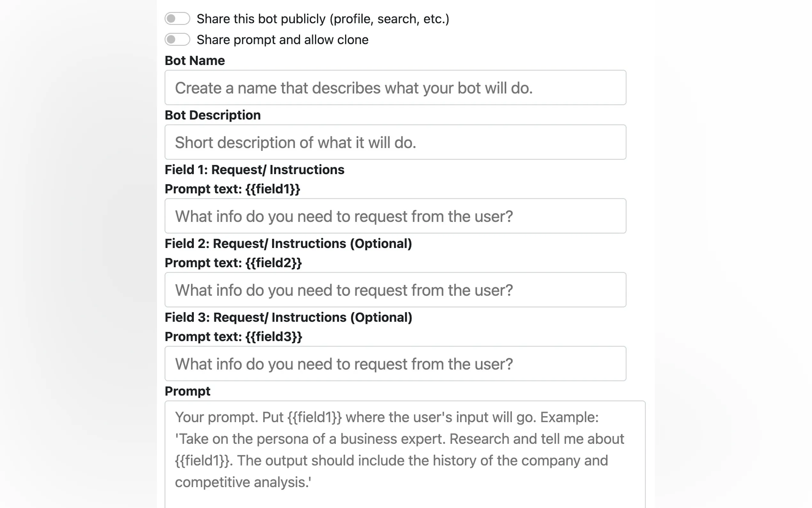This screenshot has width=812, height=508.
Task: Click the "Prompt text: {{field2}}" label
Action: tap(233, 263)
